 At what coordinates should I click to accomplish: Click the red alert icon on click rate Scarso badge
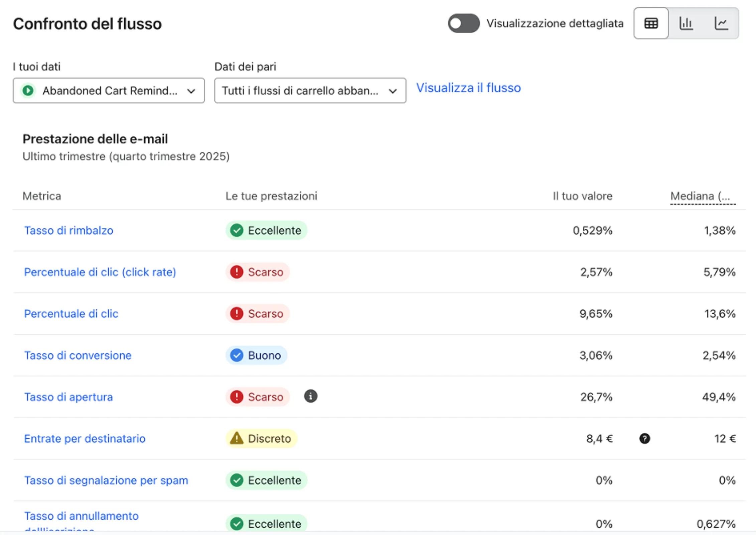pos(237,272)
